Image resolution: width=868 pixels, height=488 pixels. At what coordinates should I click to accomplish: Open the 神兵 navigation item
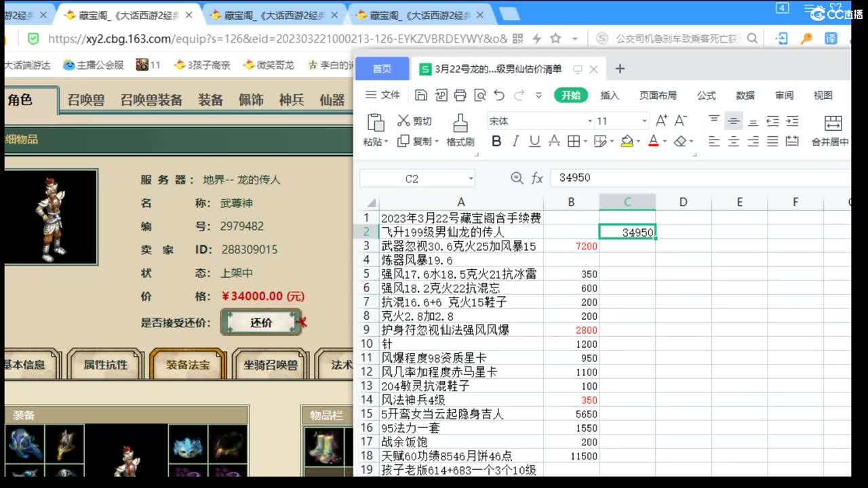pyautogui.click(x=292, y=100)
